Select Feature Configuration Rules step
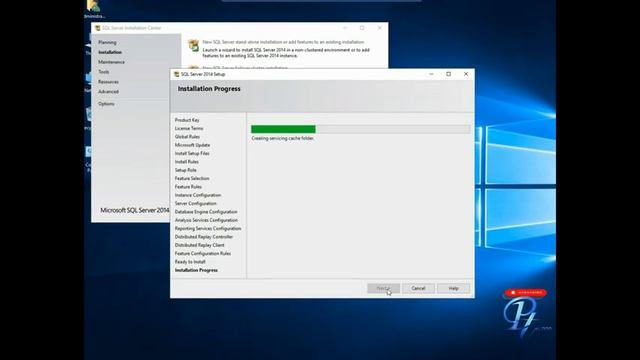 (203, 253)
